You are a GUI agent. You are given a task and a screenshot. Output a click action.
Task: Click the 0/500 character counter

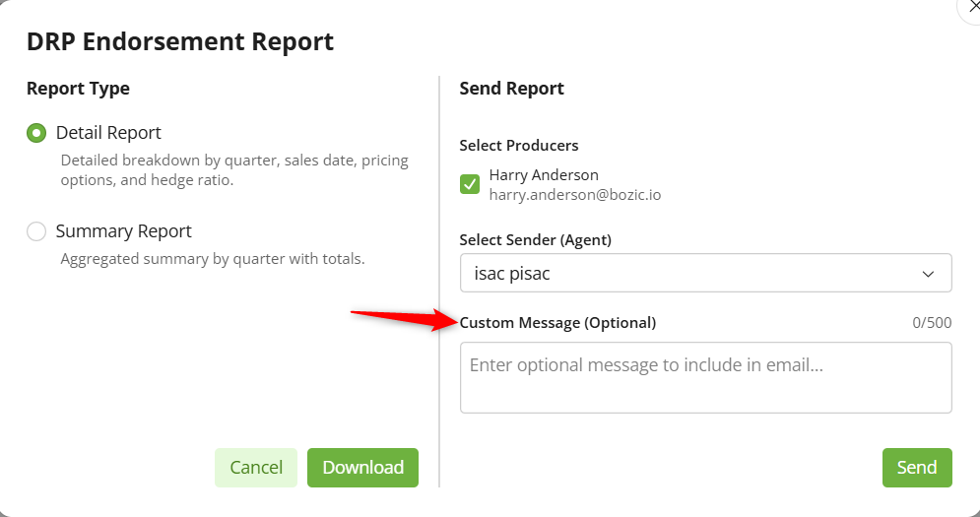pos(932,323)
